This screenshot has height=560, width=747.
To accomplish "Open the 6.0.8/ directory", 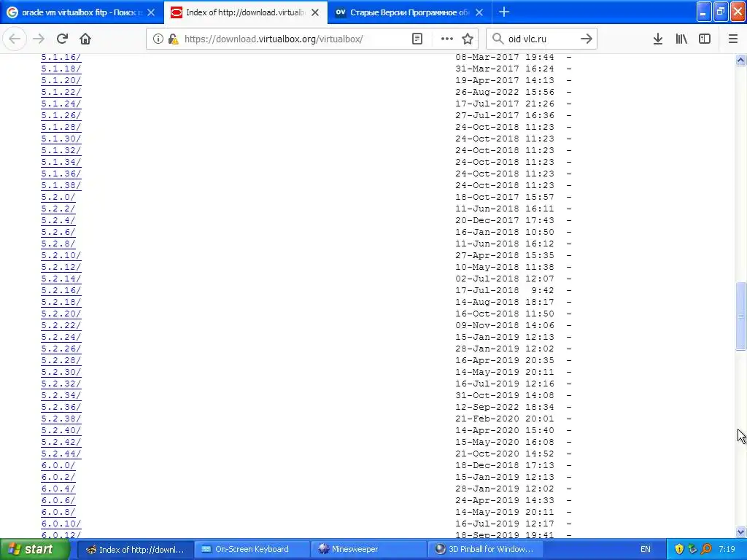I will coord(58,512).
